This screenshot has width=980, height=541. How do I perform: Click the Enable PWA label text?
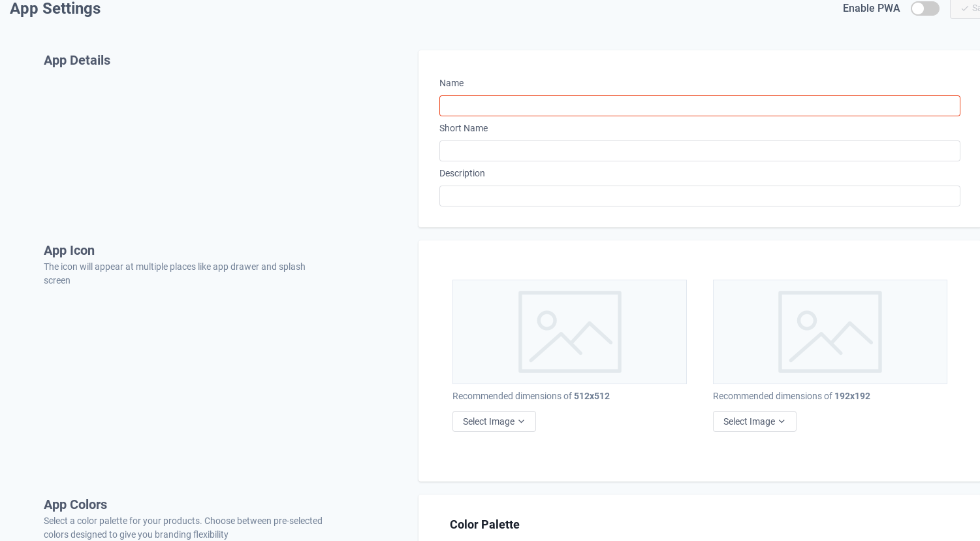[871, 8]
